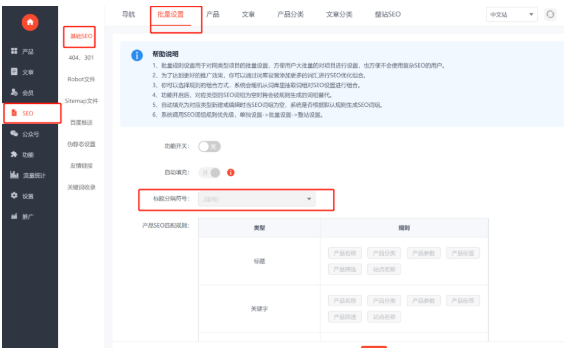Switch to the 文章 top tab
This screenshot has width=573, height=360.
pos(248,14)
